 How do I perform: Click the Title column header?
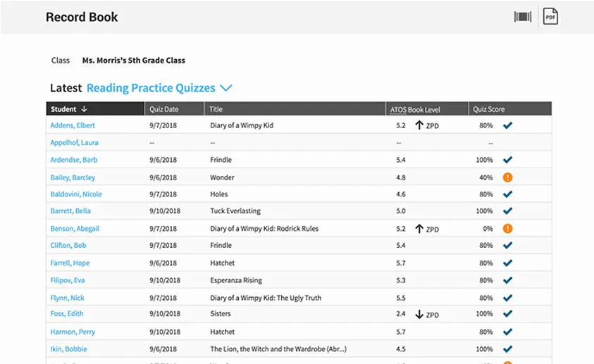point(216,109)
